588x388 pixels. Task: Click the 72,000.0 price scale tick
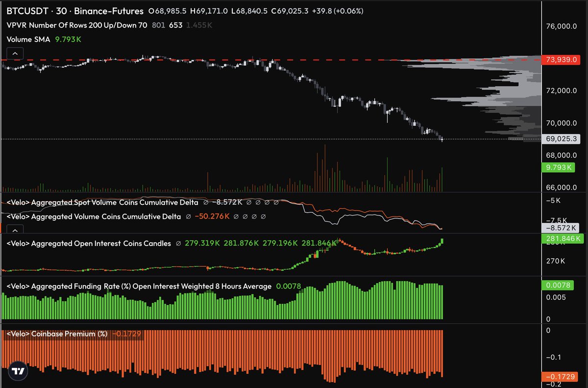[563, 91]
